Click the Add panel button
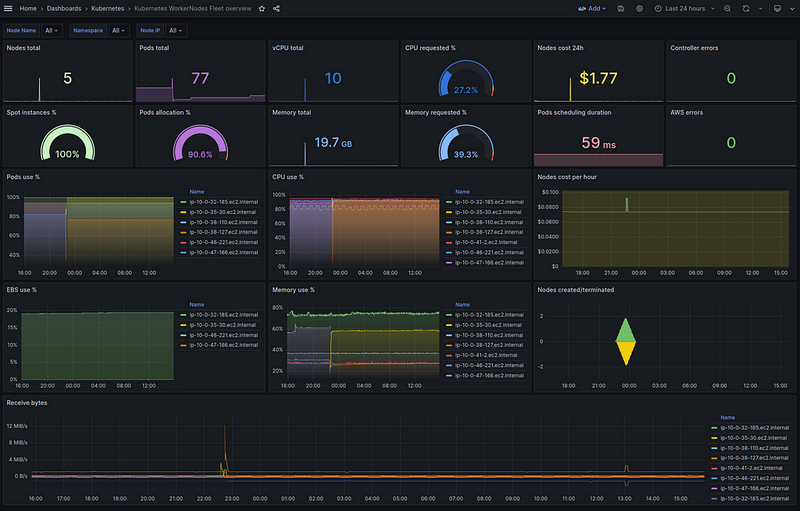Screen dimensions: 800x511 592,8
